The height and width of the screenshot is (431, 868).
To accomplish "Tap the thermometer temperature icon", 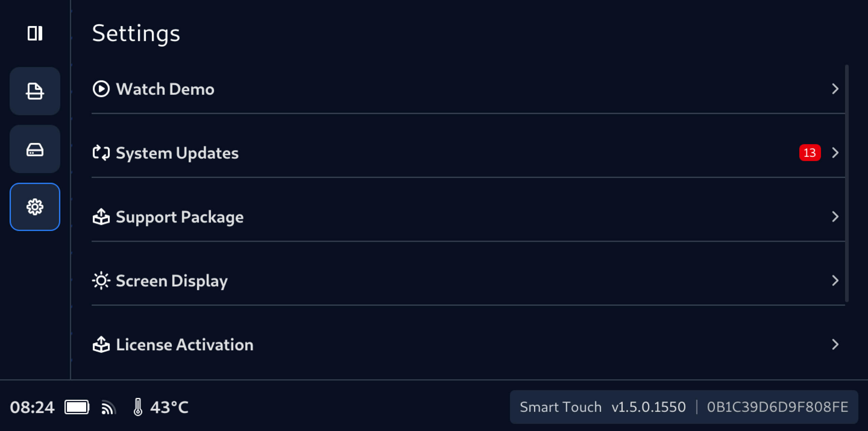I will [x=138, y=407].
